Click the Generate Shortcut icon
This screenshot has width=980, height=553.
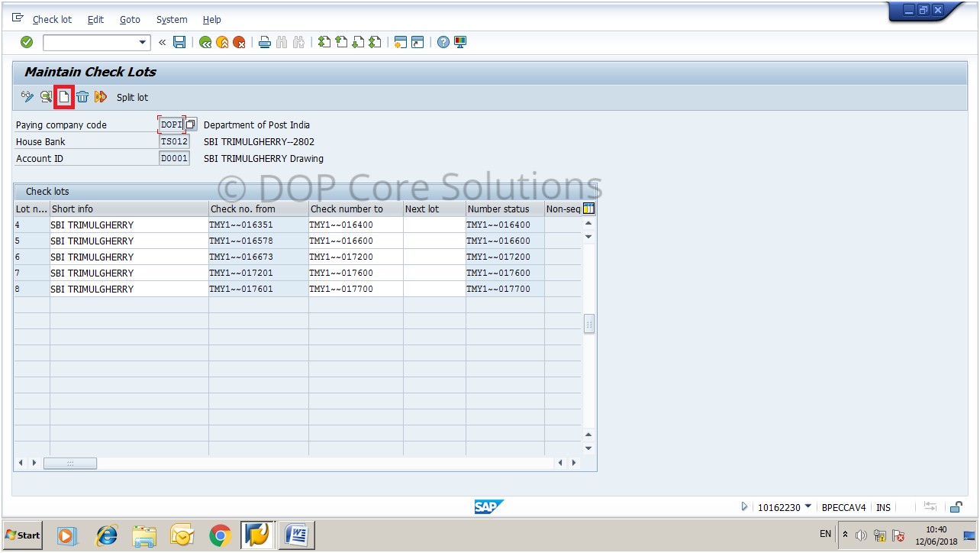tap(417, 42)
